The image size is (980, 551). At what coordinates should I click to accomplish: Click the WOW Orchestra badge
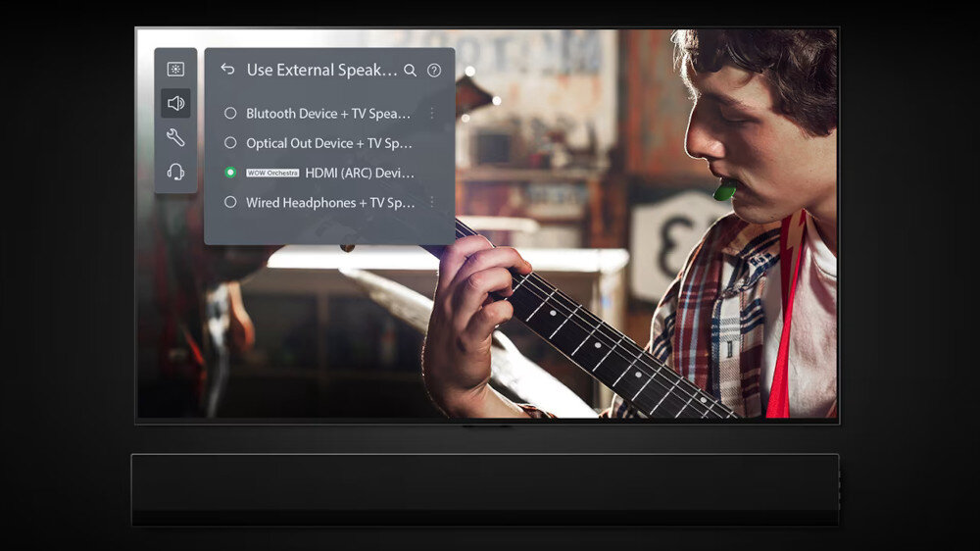point(272,173)
